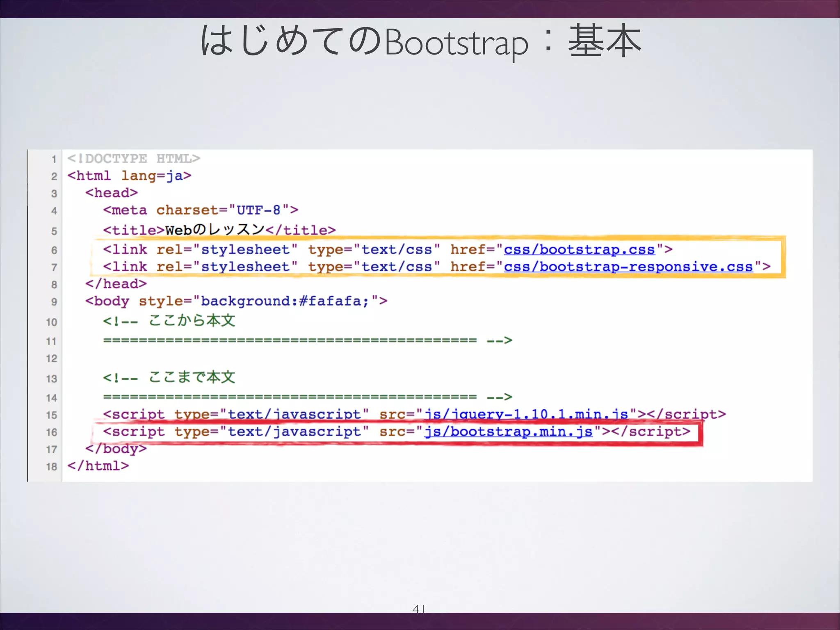Image resolution: width=840 pixels, height=630 pixels.
Task: Click line number 12 in the gutter
Action: 51,358
